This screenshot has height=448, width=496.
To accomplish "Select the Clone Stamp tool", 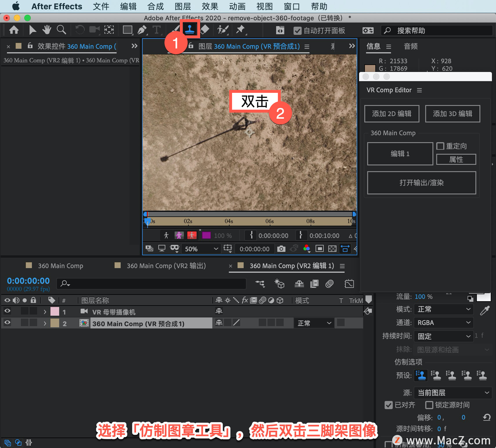I will 190,30.
